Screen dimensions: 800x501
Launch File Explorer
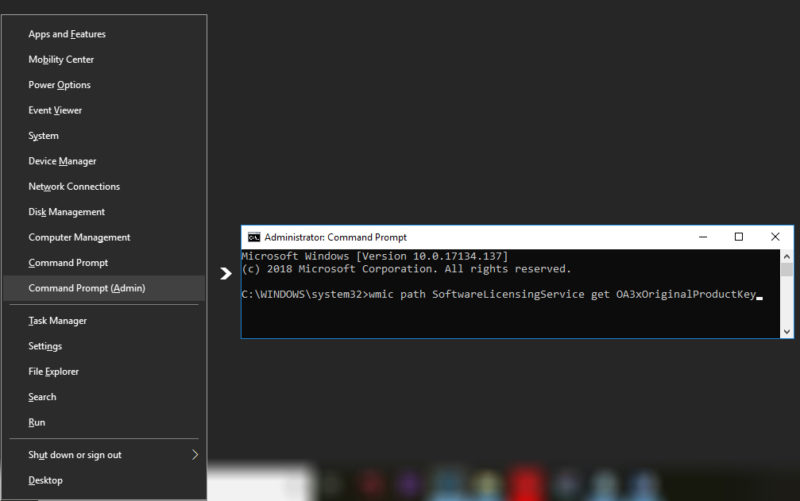click(53, 372)
